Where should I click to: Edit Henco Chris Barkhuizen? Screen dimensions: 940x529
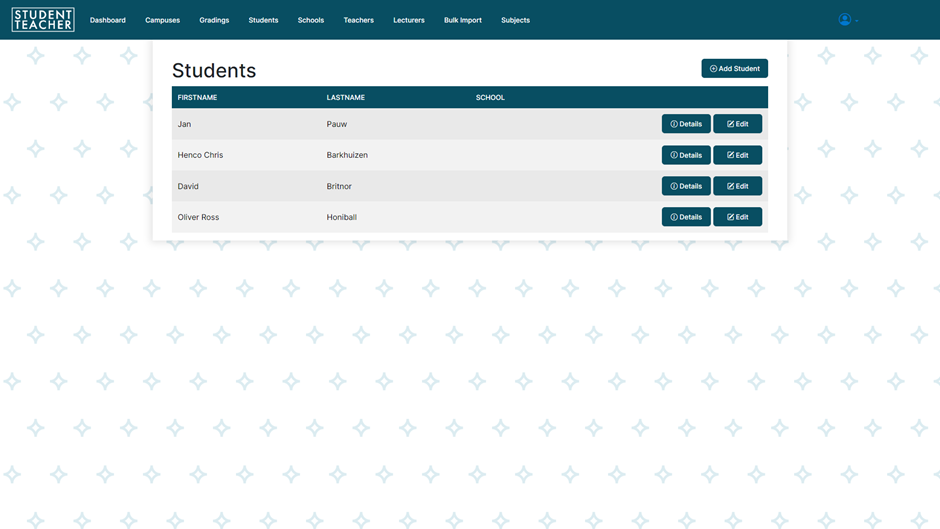(x=737, y=155)
